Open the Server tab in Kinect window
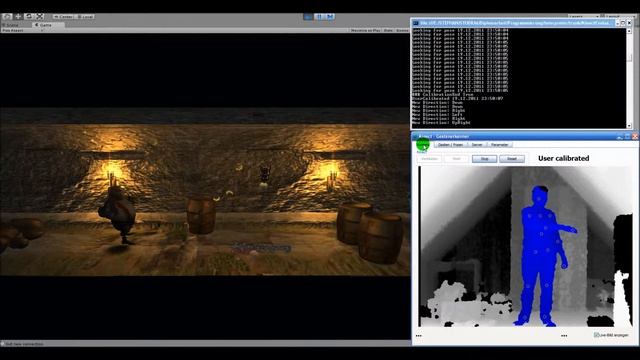The width and height of the screenshot is (640, 360). 477,144
